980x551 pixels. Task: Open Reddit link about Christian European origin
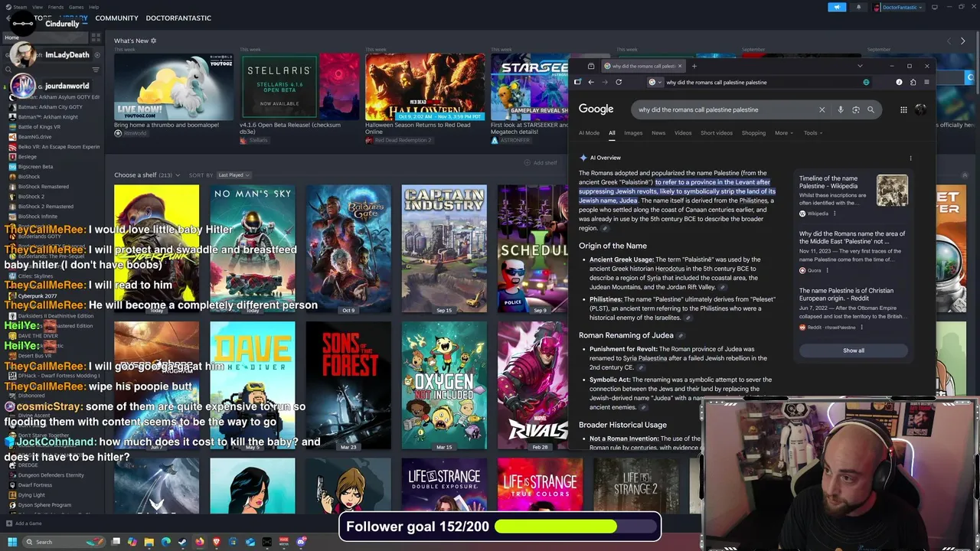846,295
